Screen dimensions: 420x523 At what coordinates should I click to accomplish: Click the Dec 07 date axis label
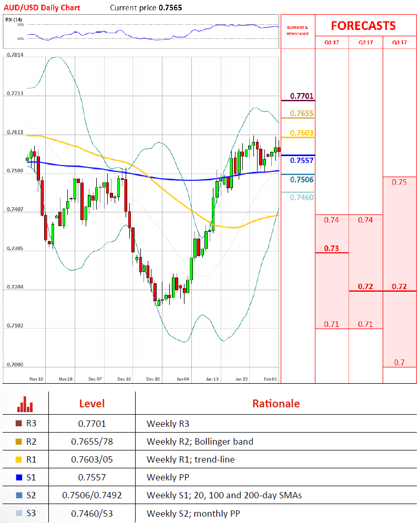coord(95,379)
